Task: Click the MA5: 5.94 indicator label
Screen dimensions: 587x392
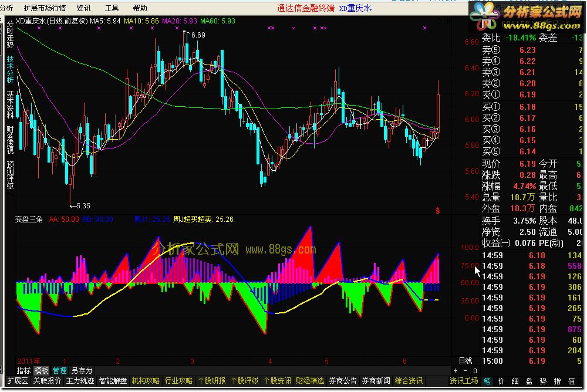Action: (x=105, y=21)
